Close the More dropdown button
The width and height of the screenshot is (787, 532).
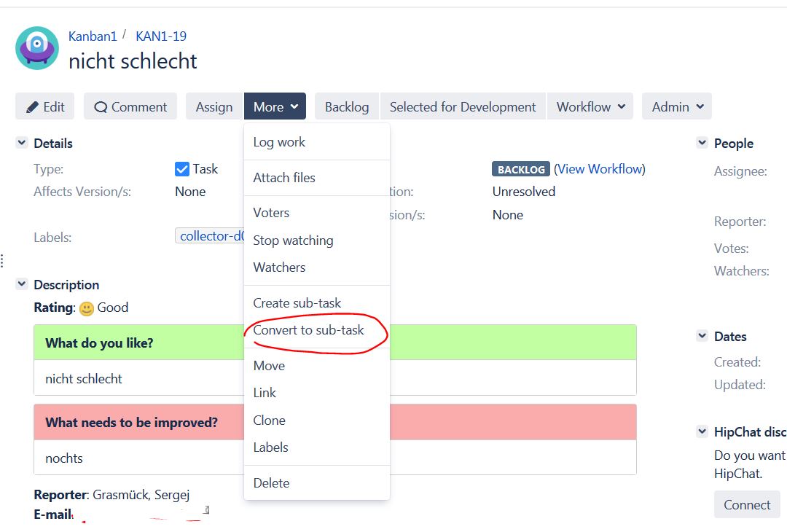pos(275,106)
